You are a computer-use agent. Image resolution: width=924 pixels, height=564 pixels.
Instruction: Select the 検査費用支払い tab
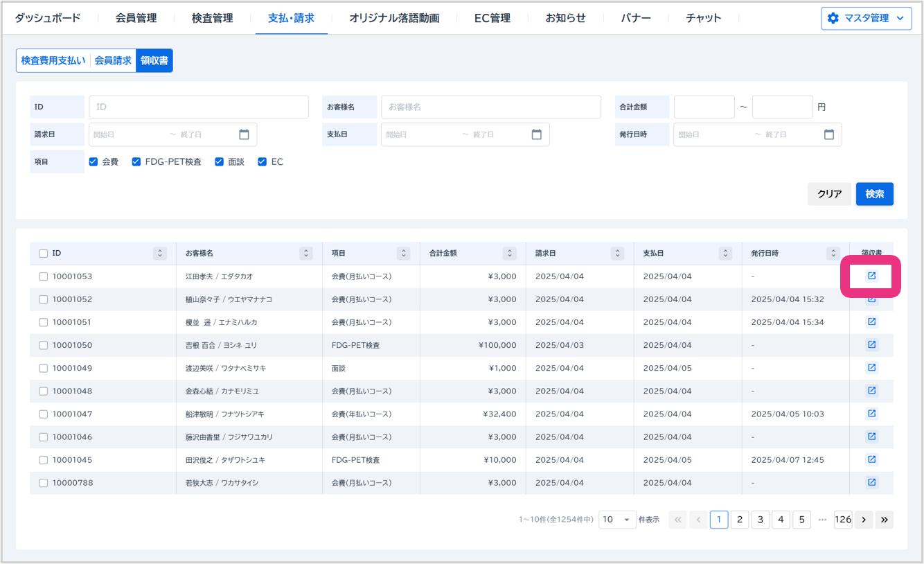pos(53,60)
